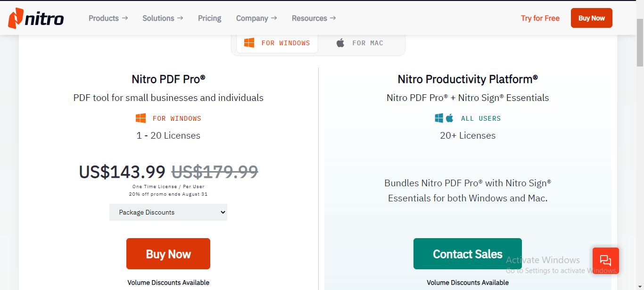The width and height of the screenshot is (644, 290).
Task: Click the 'FOR WINDOWS' label under Nitro PDF Pro
Action: (x=177, y=118)
